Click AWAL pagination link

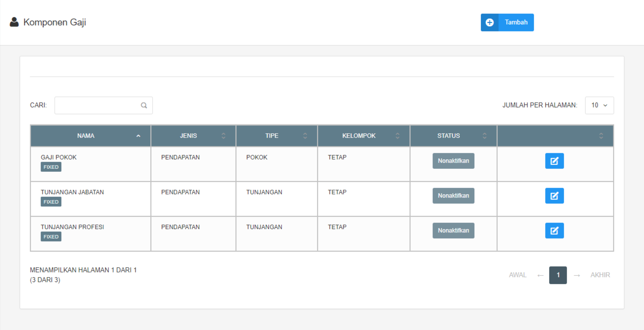(517, 275)
